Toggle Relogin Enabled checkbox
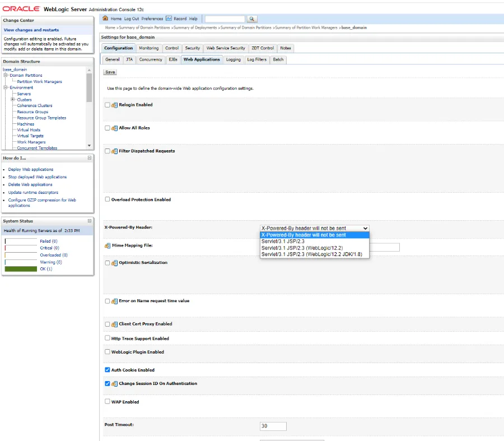This screenshot has width=504, height=441. pos(108,105)
